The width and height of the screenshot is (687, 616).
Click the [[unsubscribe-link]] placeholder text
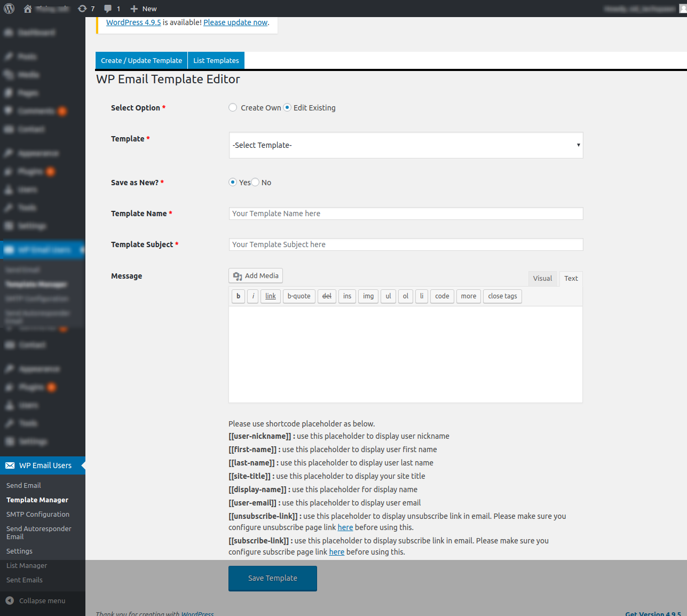tap(263, 516)
